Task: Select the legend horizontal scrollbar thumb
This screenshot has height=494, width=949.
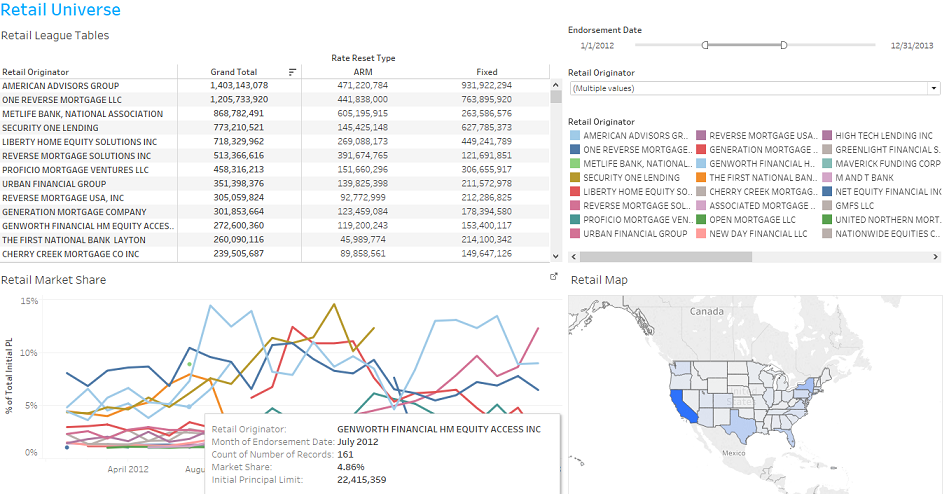Action: [x=666, y=257]
